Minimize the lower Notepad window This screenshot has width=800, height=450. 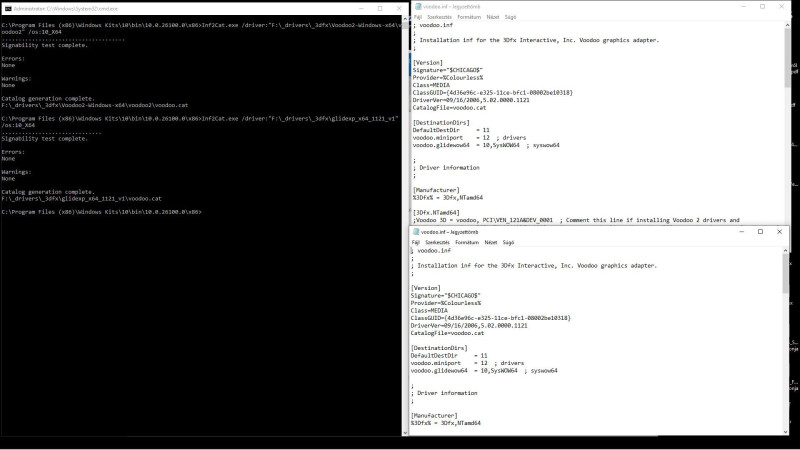(x=741, y=232)
